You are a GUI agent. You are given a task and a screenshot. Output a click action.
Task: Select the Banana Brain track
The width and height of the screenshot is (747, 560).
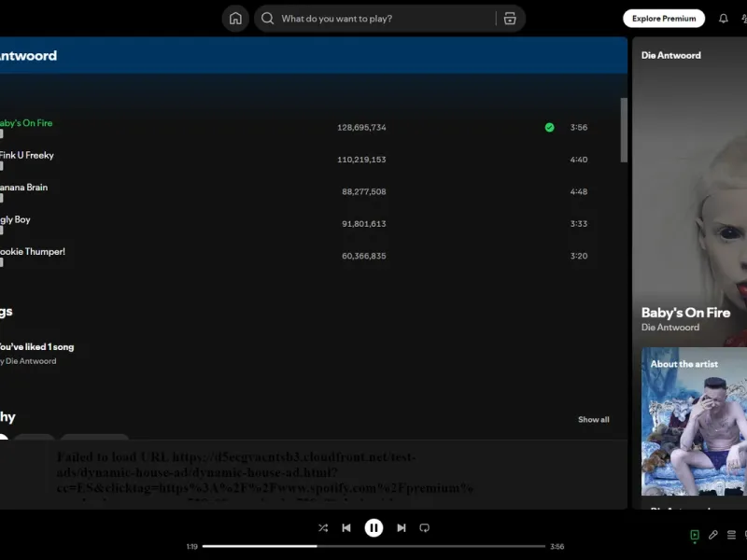tap(24, 188)
